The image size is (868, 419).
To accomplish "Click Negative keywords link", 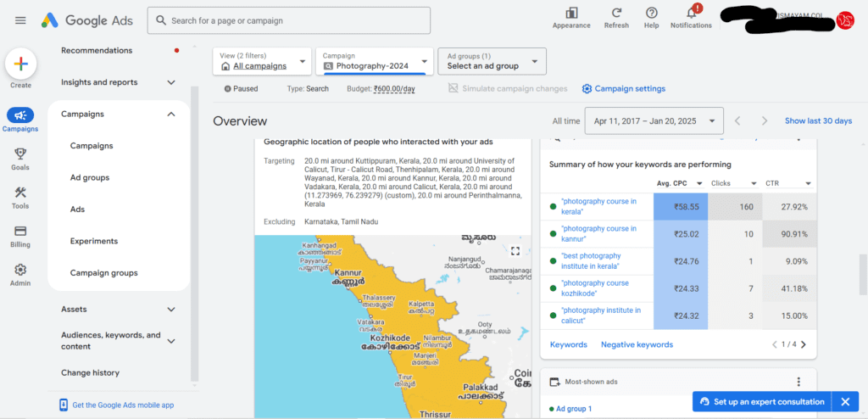I will click(x=637, y=344).
